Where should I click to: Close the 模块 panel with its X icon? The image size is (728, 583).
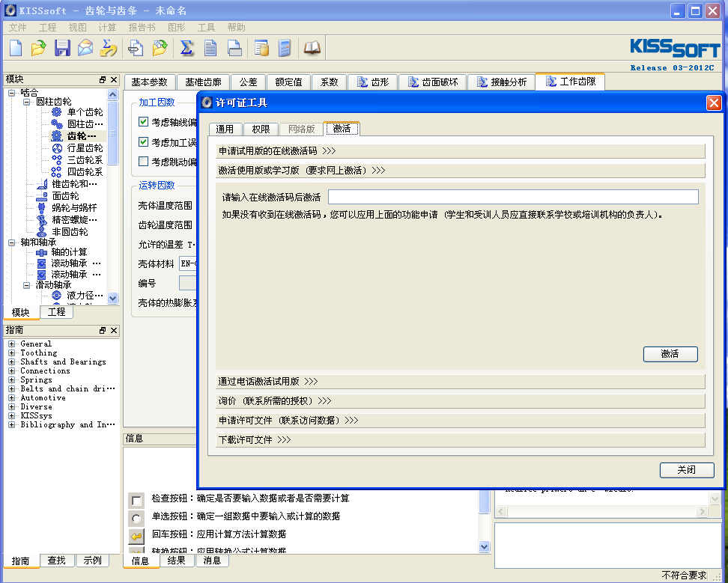click(x=114, y=80)
